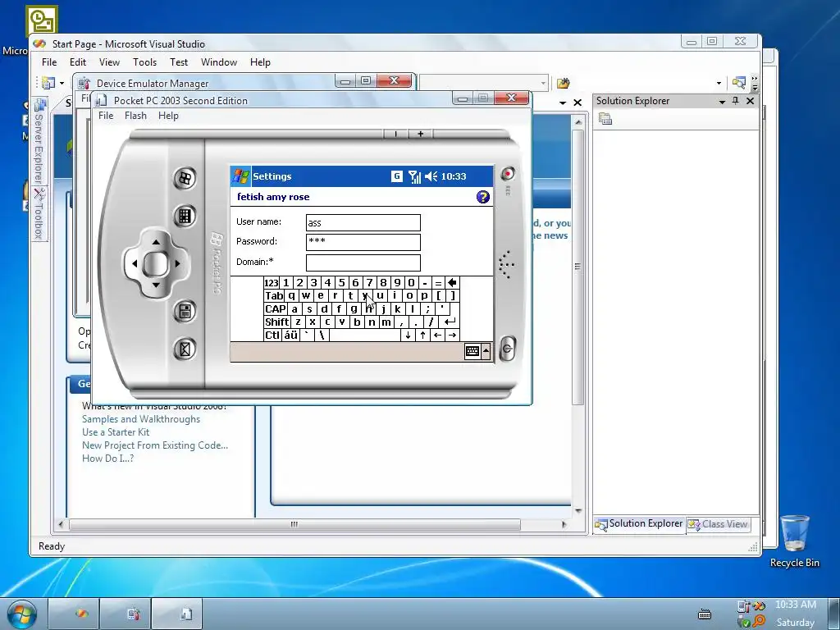Click the D-pad left arrow
The image size is (840, 630).
pos(135,263)
